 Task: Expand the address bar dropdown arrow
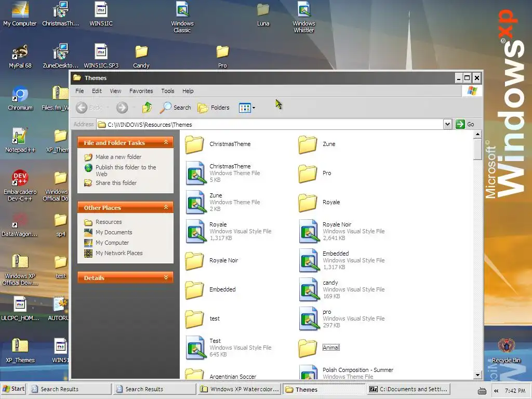click(447, 124)
